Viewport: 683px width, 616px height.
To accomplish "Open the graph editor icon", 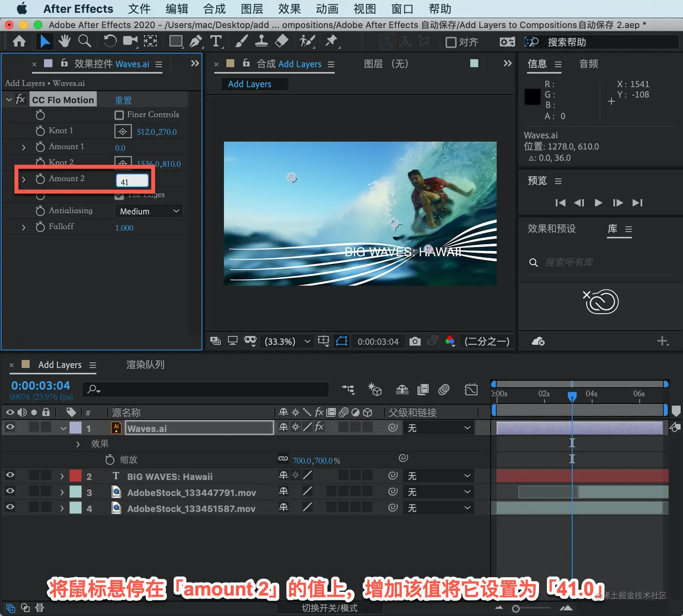I will 471,389.
